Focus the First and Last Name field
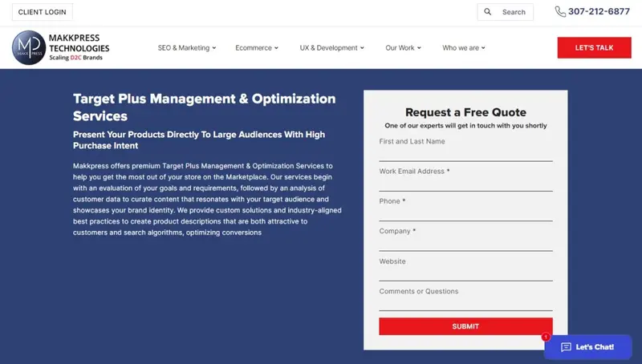Viewport: 642px width, 364px height. (x=465, y=153)
